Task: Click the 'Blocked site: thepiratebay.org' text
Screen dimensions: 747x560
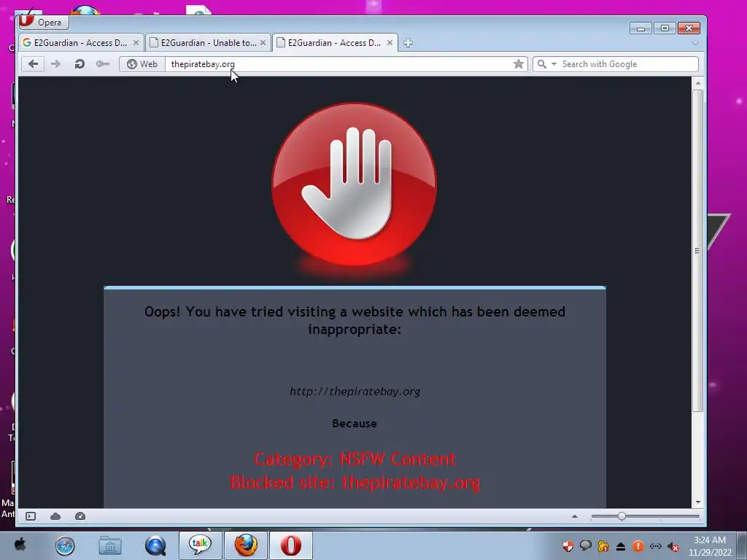Action: tap(355, 483)
